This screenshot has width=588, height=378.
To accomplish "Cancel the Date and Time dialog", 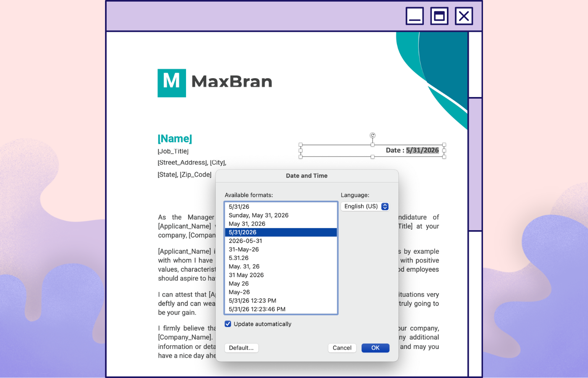I will pos(342,348).
